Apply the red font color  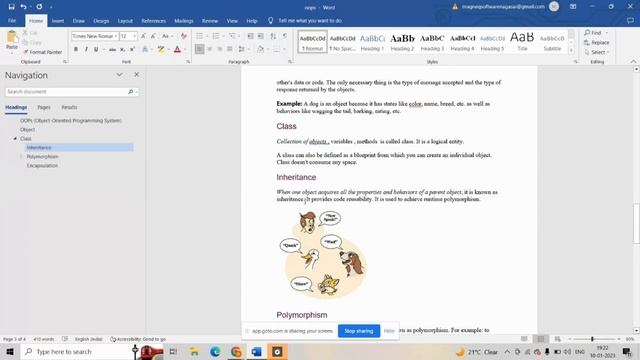177,49
